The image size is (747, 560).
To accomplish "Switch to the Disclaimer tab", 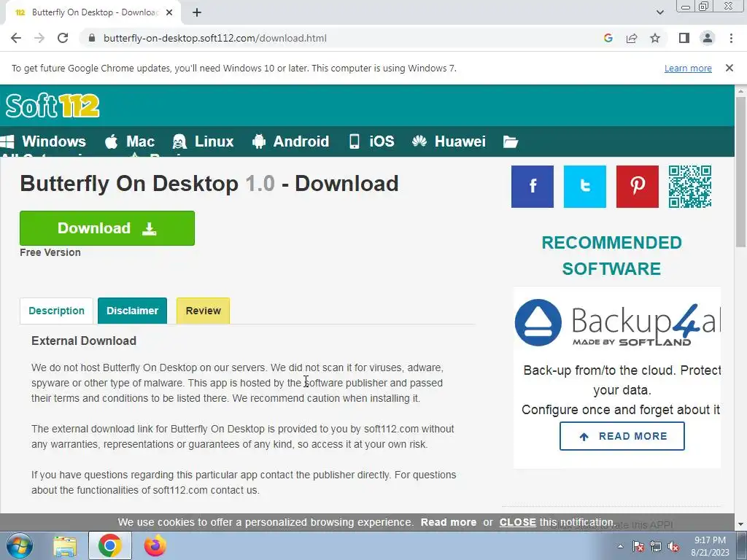I will [x=133, y=311].
